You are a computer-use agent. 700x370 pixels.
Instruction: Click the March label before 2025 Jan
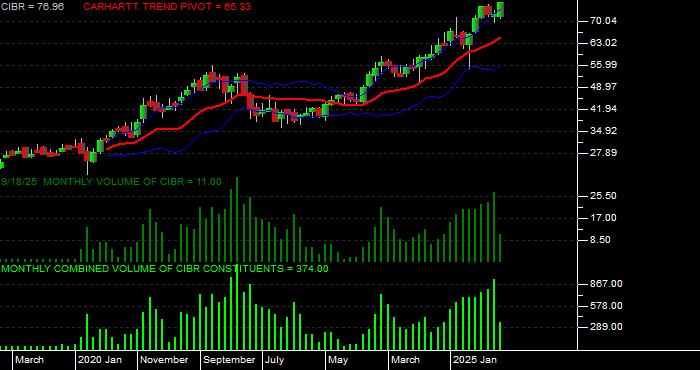[x=405, y=360]
